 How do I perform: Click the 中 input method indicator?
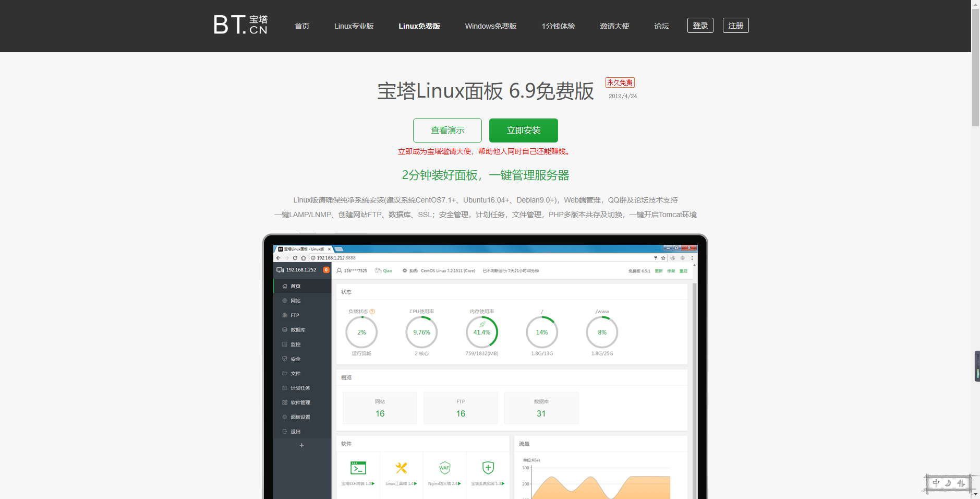coord(936,483)
